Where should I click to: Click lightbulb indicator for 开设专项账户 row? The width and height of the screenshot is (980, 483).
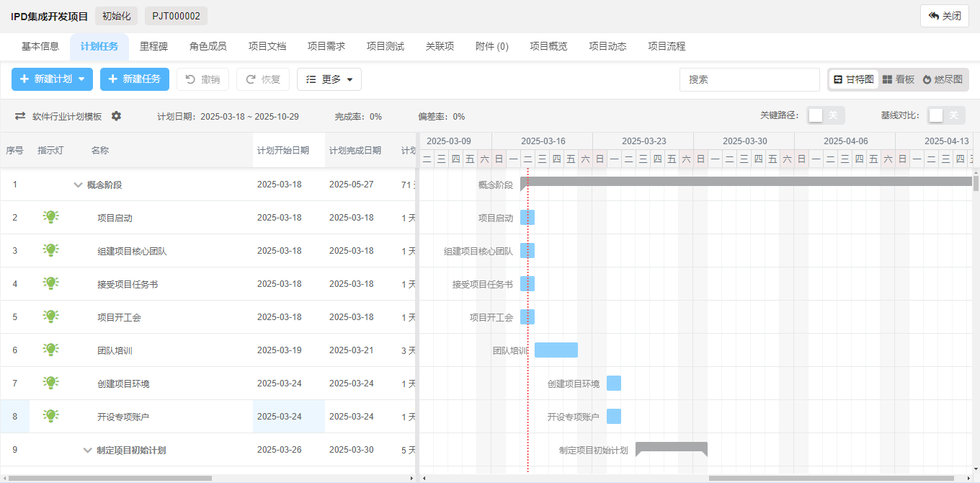click(50, 416)
